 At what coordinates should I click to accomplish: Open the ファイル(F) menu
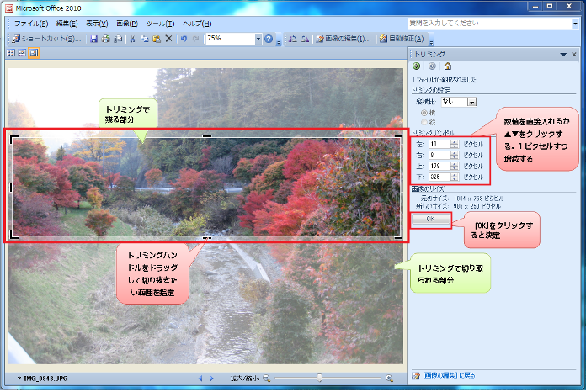pyautogui.click(x=31, y=24)
